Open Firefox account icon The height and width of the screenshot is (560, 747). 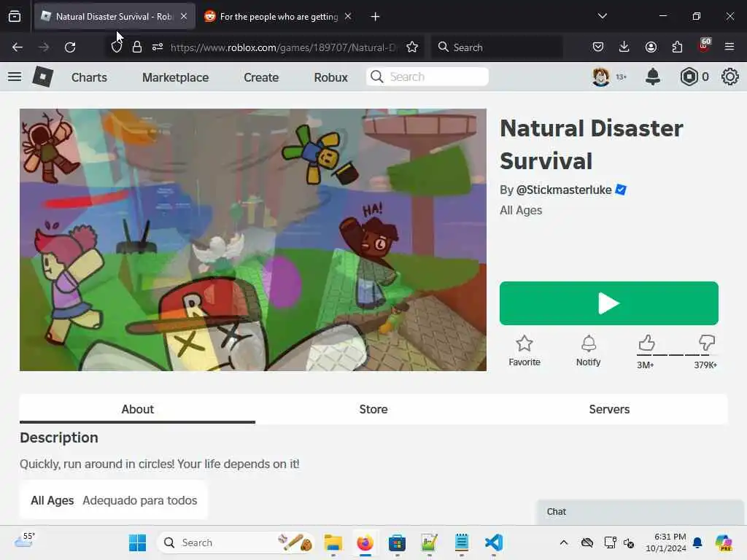coord(651,47)
